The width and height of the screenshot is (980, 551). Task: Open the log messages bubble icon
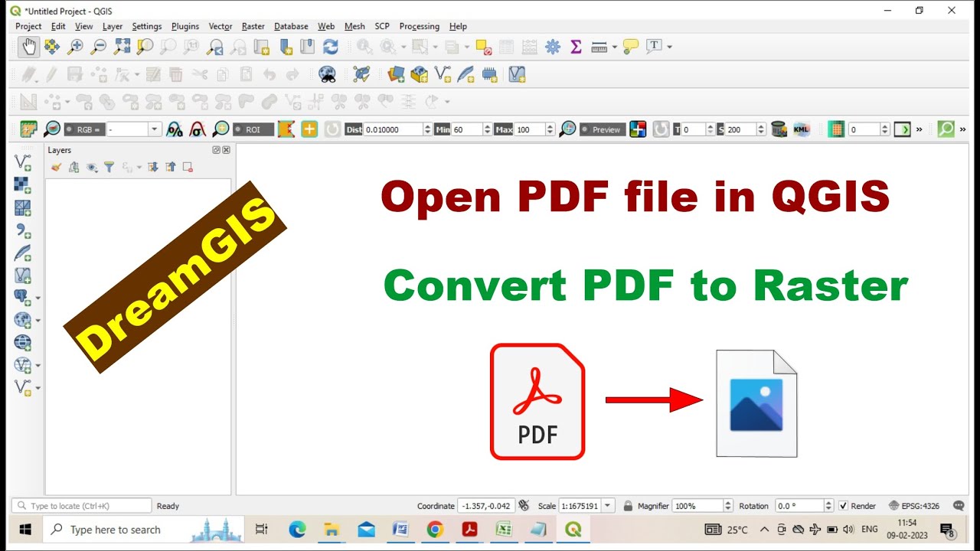tap(959, 506)
